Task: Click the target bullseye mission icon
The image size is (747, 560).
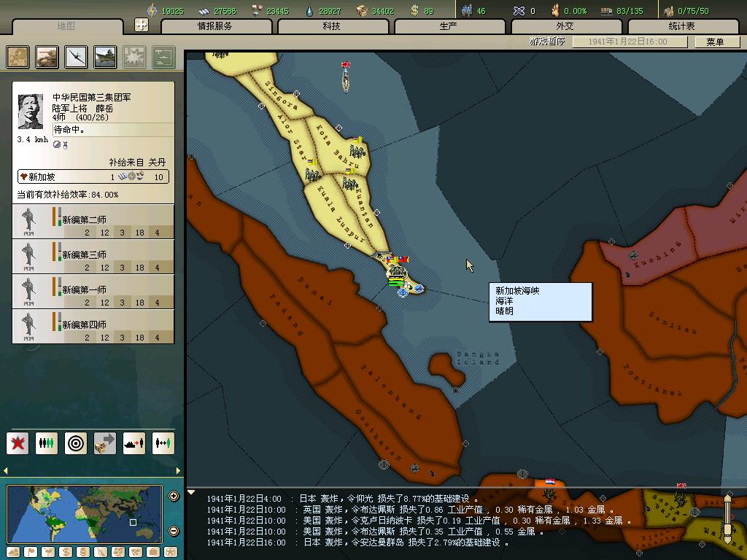Action: pyautogui.click(x=76, y=443)
